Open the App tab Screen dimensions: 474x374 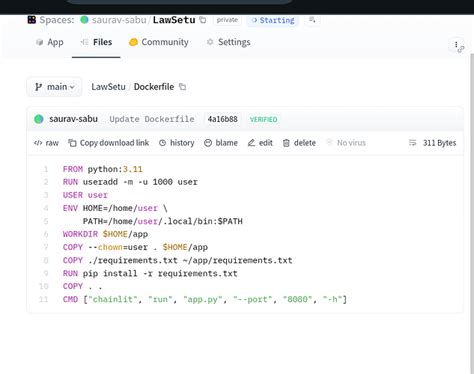point(49,42)
